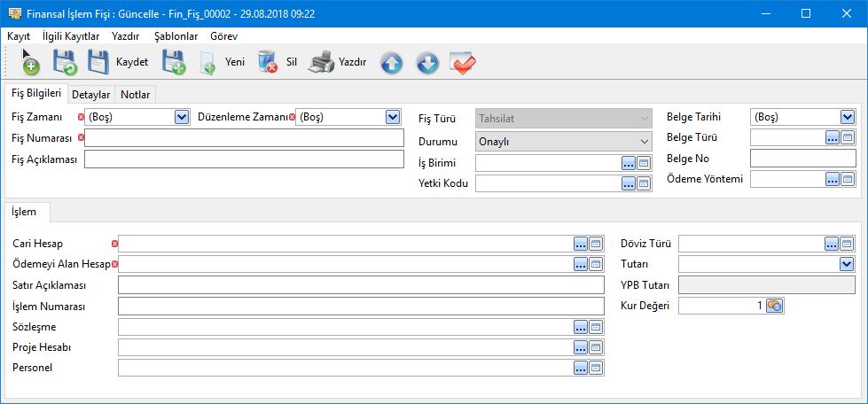
Task: Go to next record with down arrow
Action: (x=427, y=64)
